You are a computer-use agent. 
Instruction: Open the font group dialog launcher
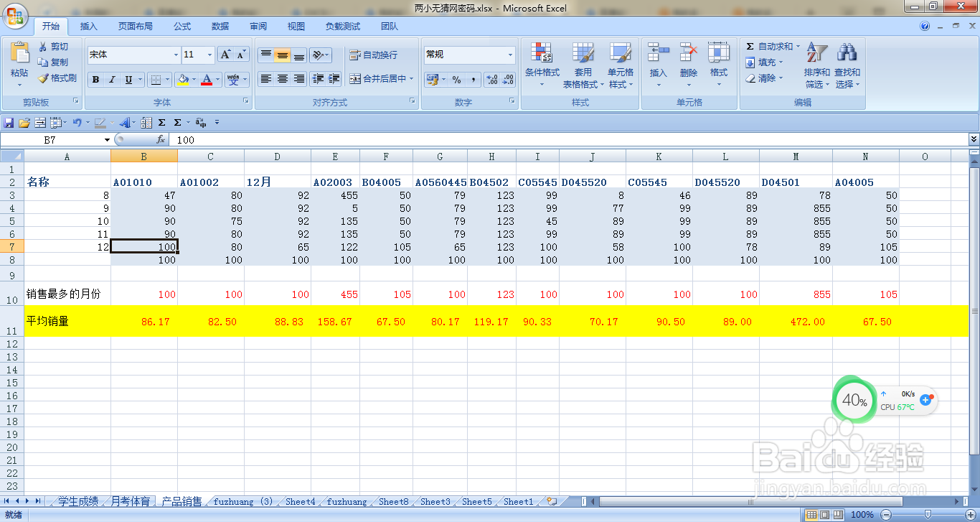(246, 101)
